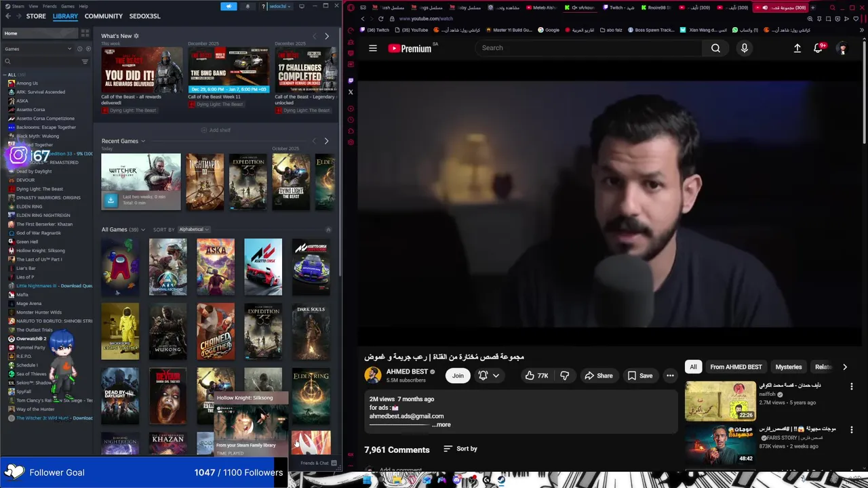Expand description with ...more
Screen dimensions: 868x488
click(441, 425)
